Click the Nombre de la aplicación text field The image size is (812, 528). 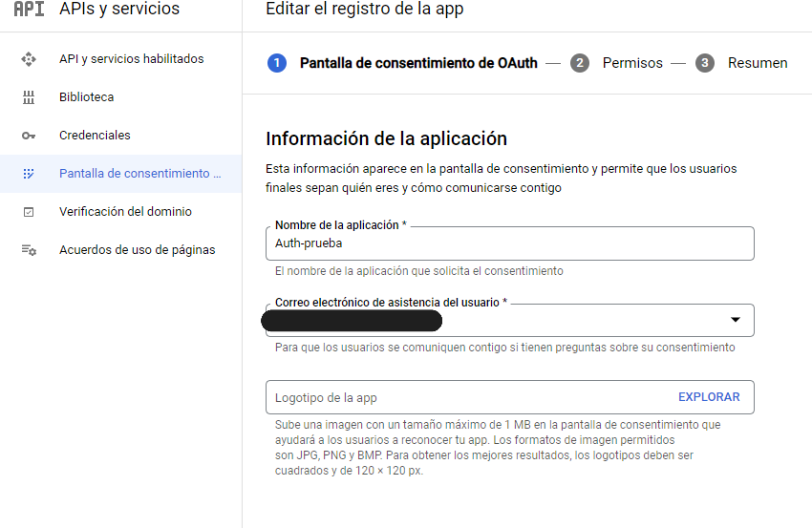click(509, 244)
